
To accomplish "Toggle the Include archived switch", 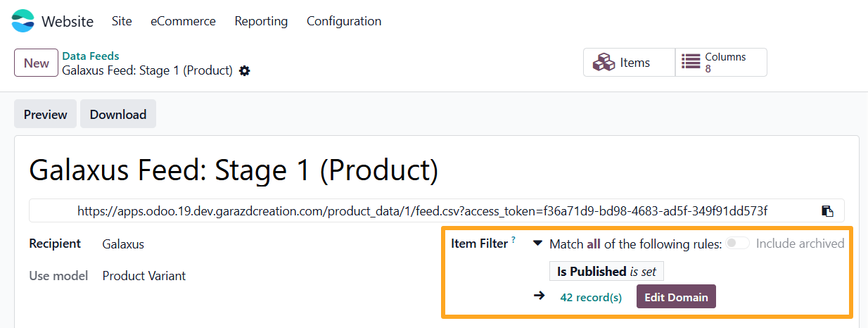I will pyautogui.click(x=738, y=243).
